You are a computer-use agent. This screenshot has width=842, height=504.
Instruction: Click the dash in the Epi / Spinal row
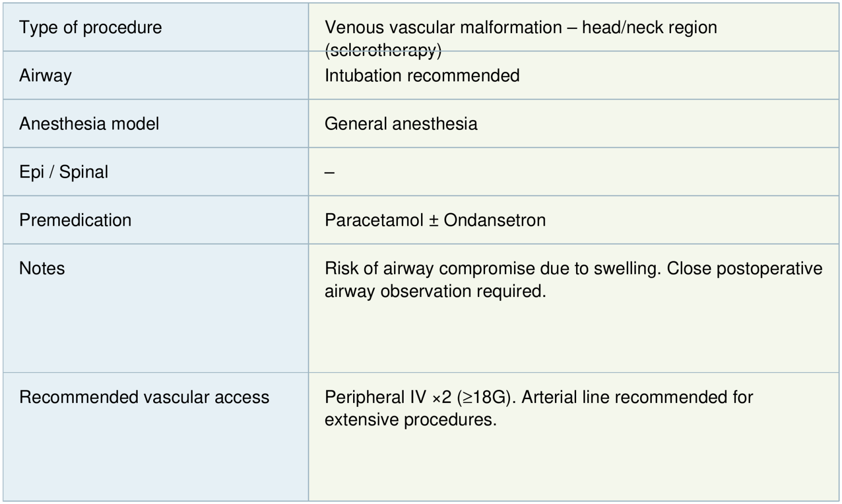point(329,172)
